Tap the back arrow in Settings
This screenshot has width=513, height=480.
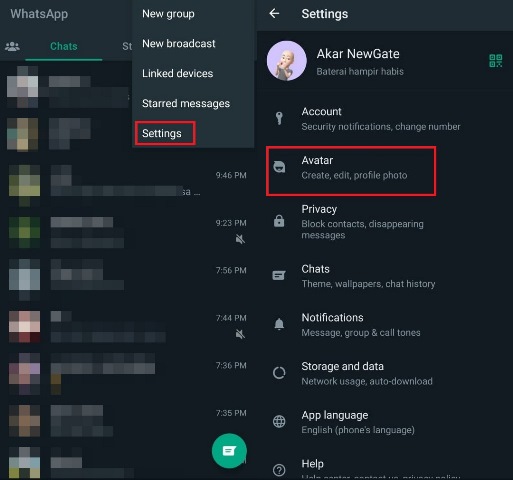[x=274, y=14]
